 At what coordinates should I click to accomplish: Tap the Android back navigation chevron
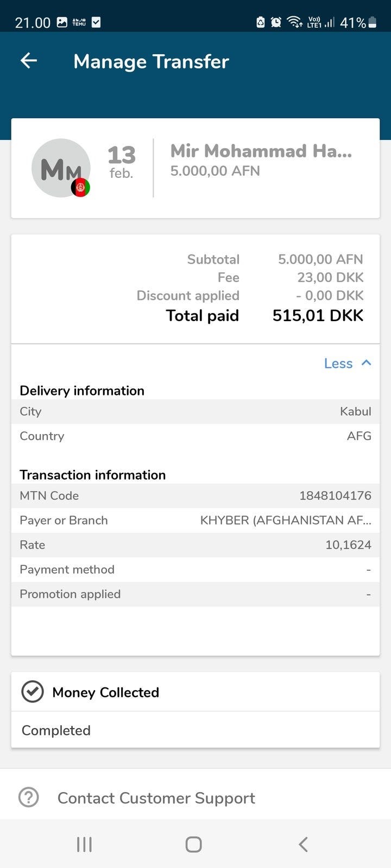point(304,844)
